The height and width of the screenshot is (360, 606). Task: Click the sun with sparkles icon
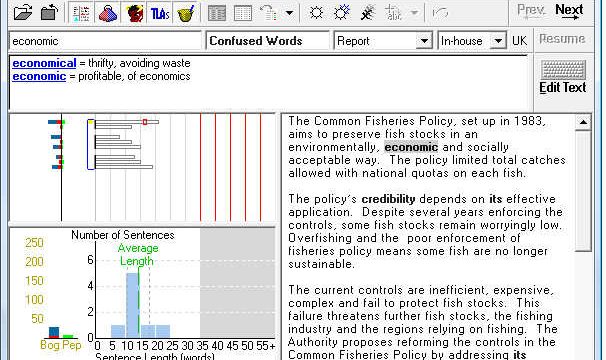[x=342, y=13]
